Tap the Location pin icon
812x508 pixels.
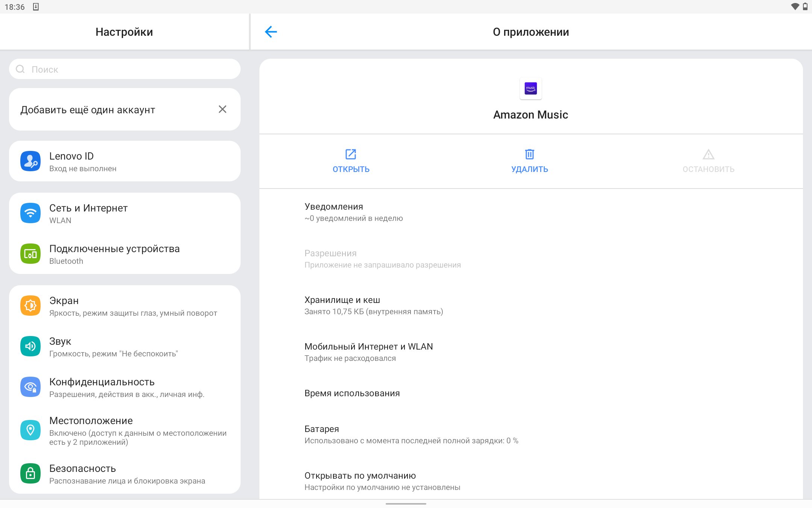click(x=30, y=430)
